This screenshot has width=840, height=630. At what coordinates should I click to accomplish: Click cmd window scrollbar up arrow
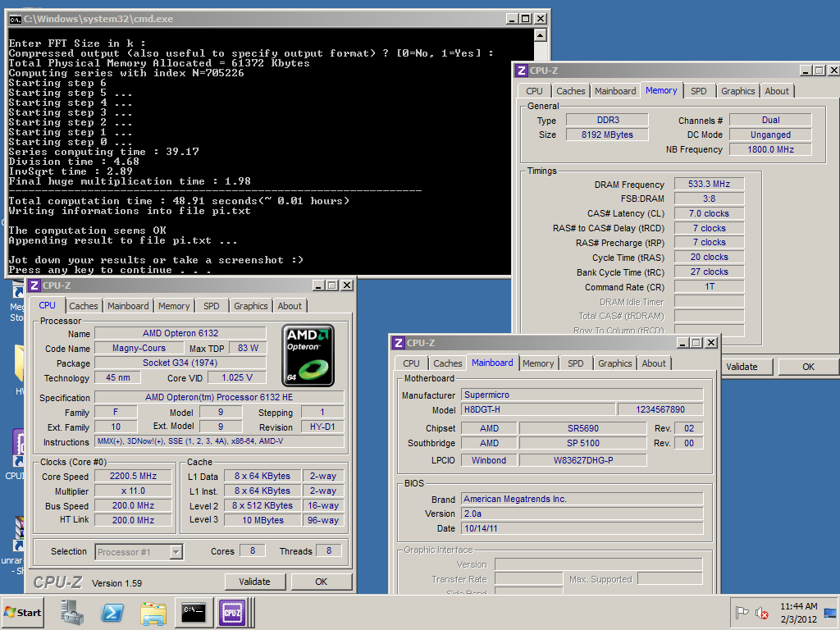click(541, 36)
